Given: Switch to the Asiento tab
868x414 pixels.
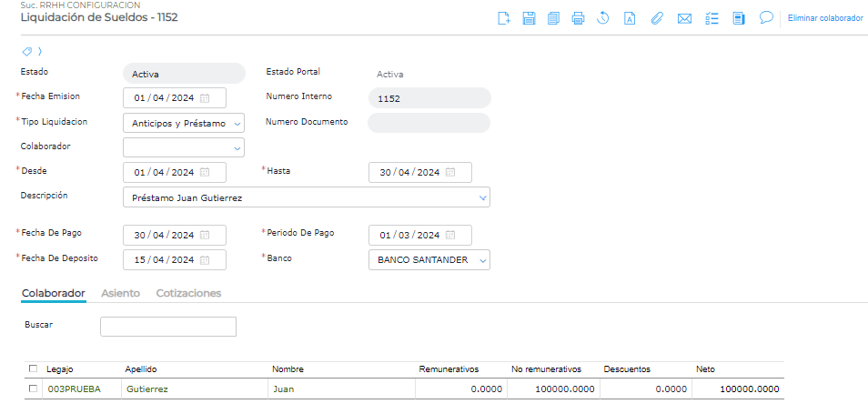Looking at the screenshot, I should 120,293.
